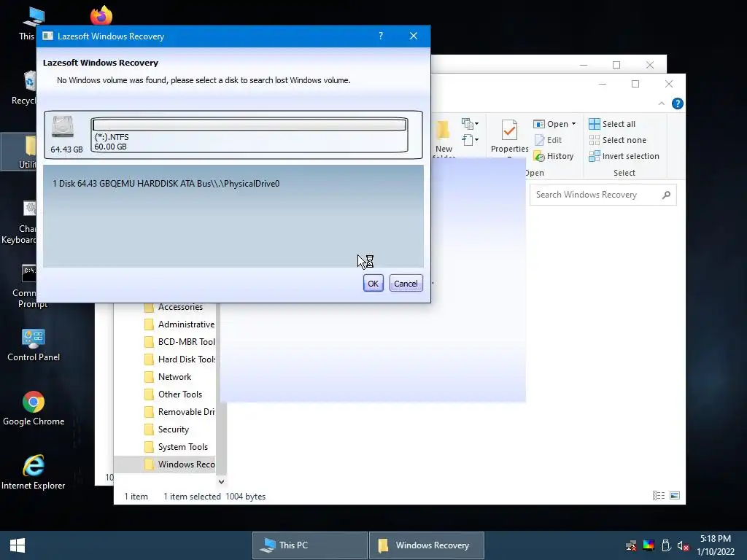
Task: Switch Explorer to details view icon
Action: pyautogui.click(x=659, y=496)
